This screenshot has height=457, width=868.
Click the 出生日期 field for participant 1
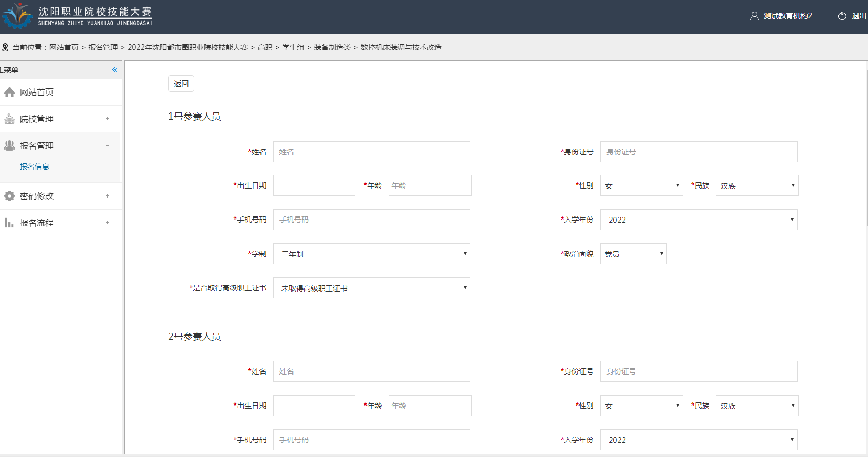pos(314,185)
